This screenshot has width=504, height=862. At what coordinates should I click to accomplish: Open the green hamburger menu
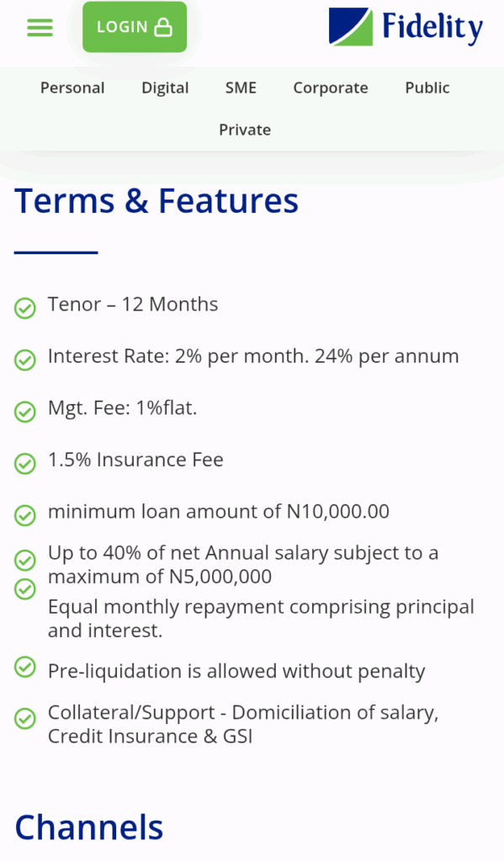[40, 28]
